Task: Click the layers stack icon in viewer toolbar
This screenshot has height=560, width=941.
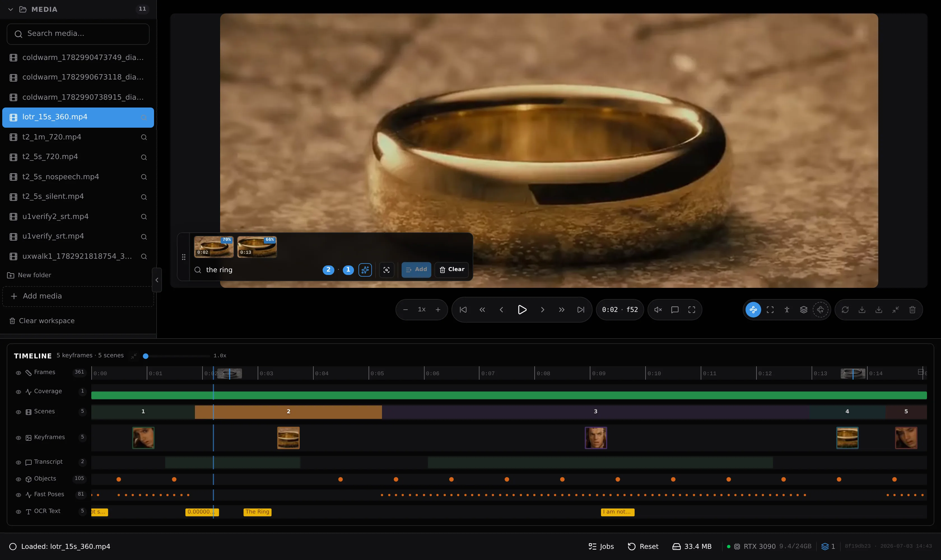Action: (803, 310)
